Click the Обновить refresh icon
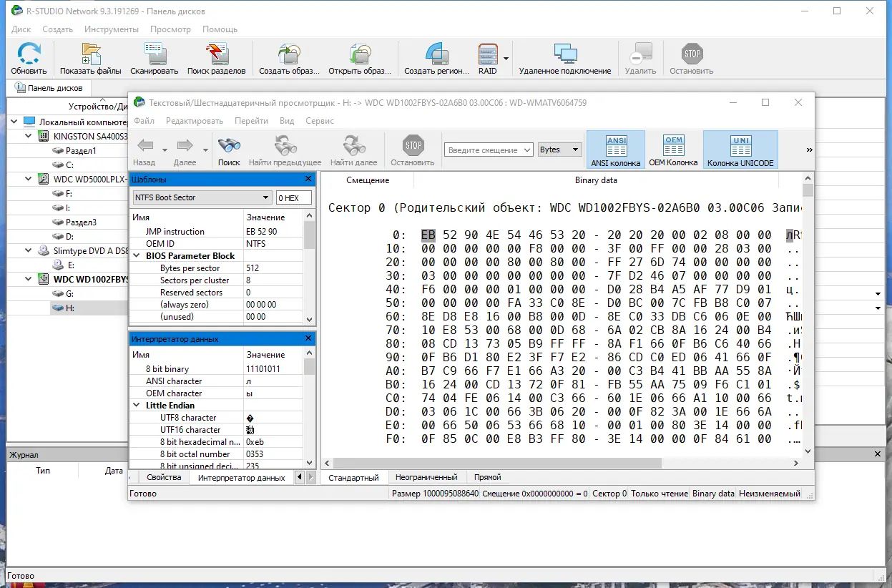This screenshot has height=588, width=892. 29,54
